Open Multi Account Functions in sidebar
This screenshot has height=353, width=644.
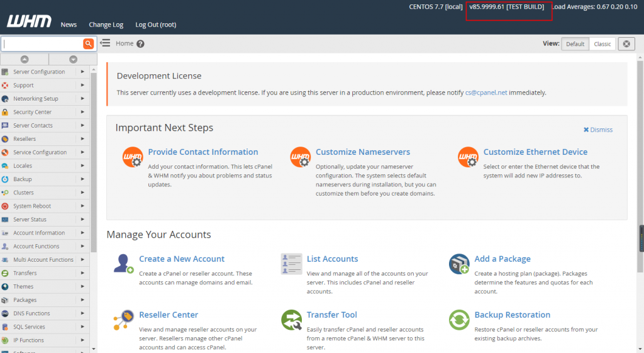click(43, 260)
